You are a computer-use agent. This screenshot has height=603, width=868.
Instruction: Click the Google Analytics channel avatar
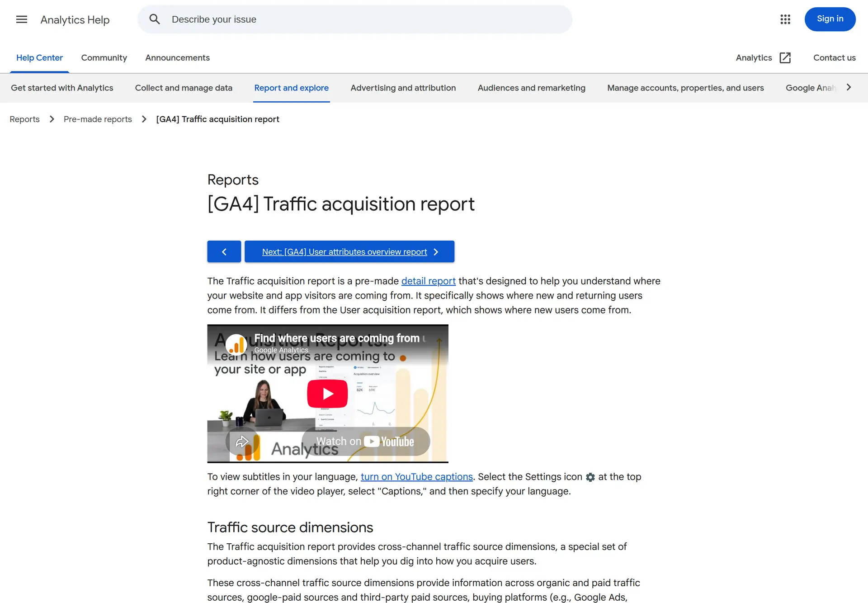[236, 345]
